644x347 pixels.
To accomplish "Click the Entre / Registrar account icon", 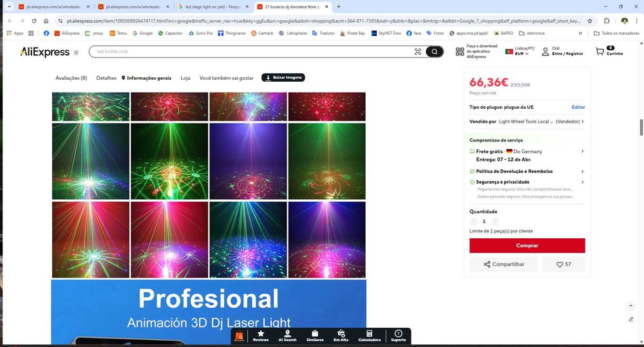I will click(x=545, y=52).
